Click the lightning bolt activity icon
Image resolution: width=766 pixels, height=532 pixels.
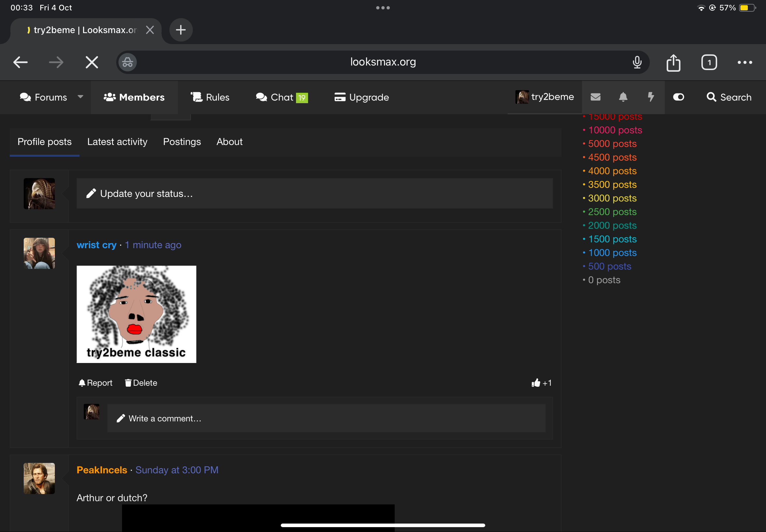click(x=651, y=97)
